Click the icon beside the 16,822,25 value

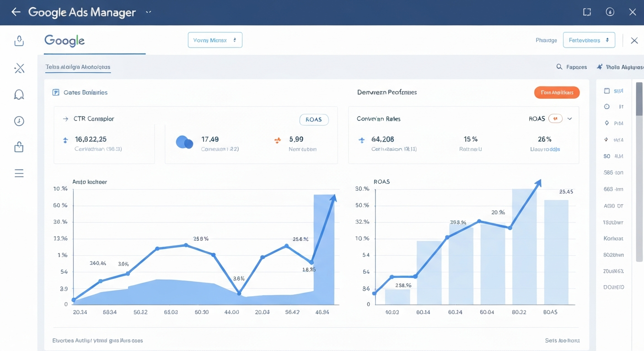click(65, 140)
